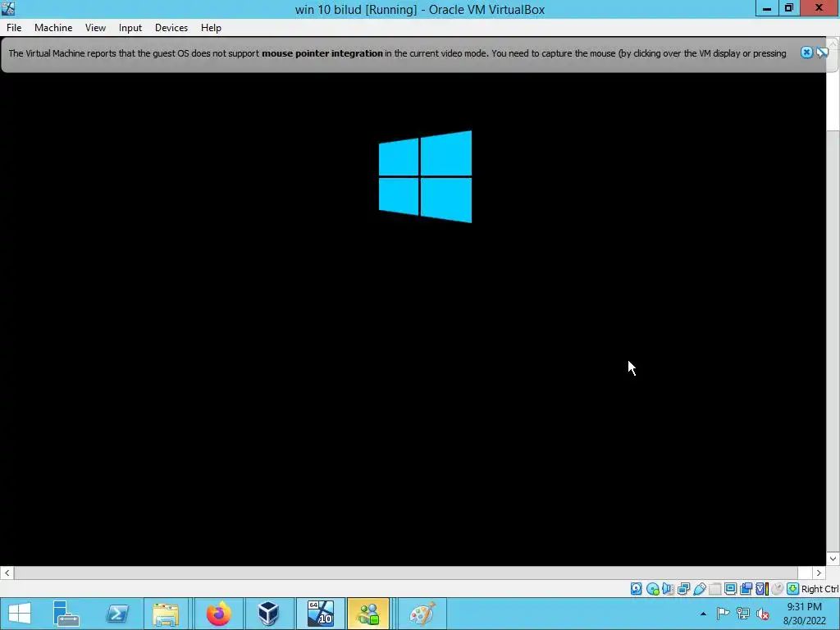Open the Action Center flag icon

click(723, 614)
